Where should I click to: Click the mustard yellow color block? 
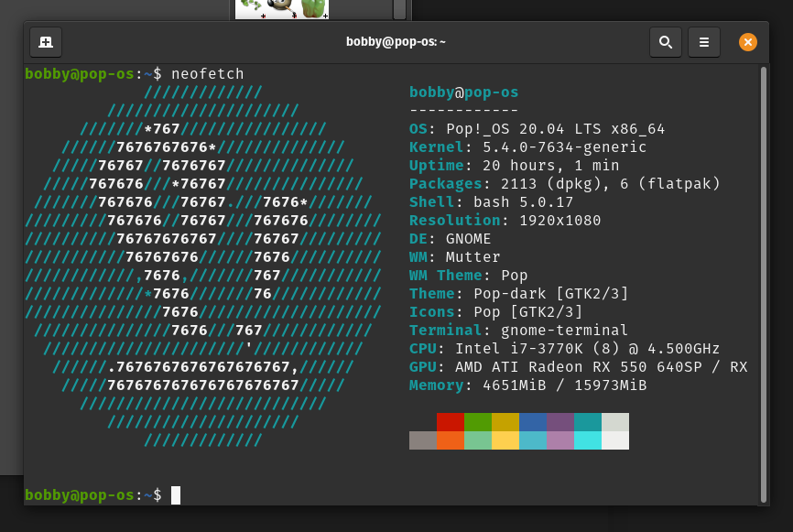tap(505, 422)
